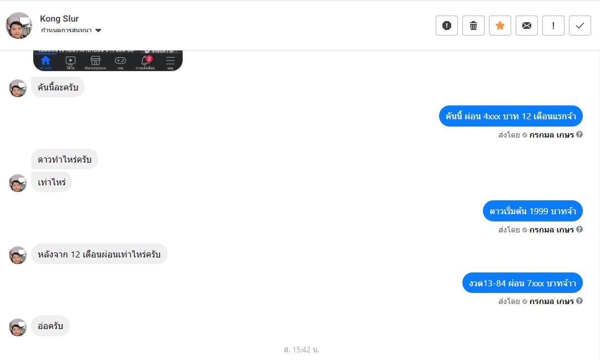Click the customer avatar beside the last message
Viewport: 600px width, 364px height.
tap(18, 327)
